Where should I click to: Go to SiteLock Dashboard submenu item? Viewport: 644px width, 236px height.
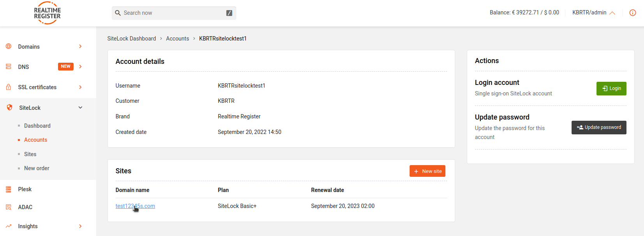tap(37, 126)
